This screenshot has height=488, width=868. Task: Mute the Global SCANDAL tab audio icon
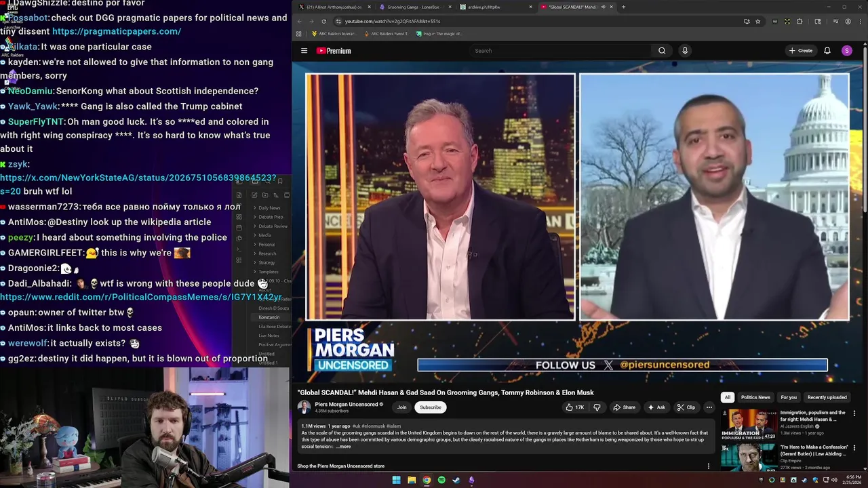(x=603, y=7)
